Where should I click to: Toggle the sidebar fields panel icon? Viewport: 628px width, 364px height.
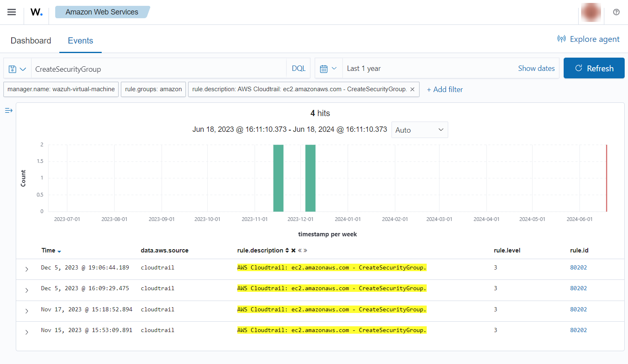tap(9, 110)
